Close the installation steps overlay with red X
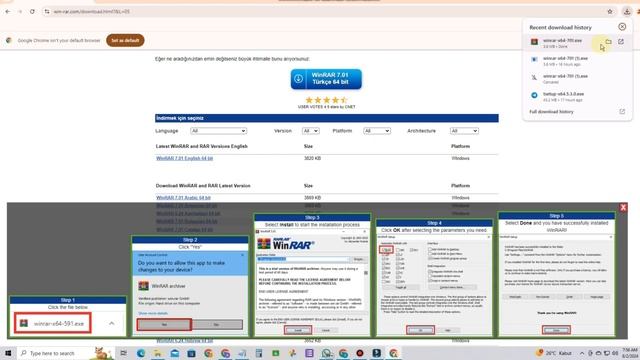 623,207
